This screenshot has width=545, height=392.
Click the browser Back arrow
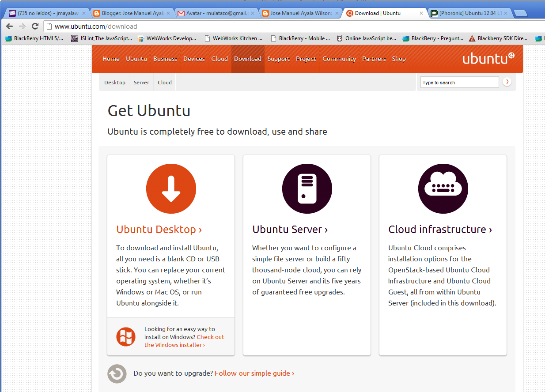click(9, 26)
